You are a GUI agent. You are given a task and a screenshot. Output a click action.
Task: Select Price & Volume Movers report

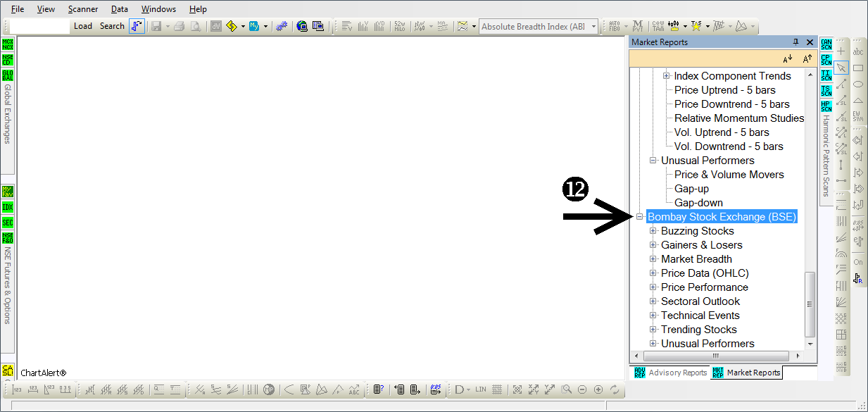729,175
